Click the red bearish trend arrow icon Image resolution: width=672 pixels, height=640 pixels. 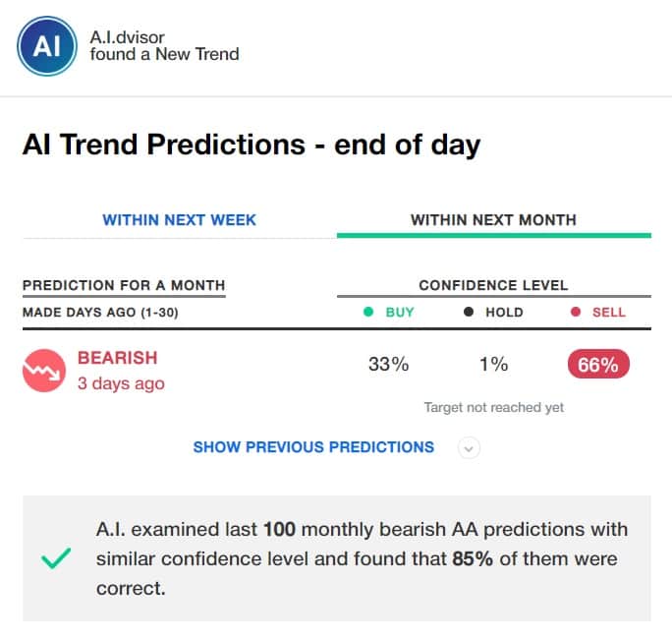(x=42, y=373)
